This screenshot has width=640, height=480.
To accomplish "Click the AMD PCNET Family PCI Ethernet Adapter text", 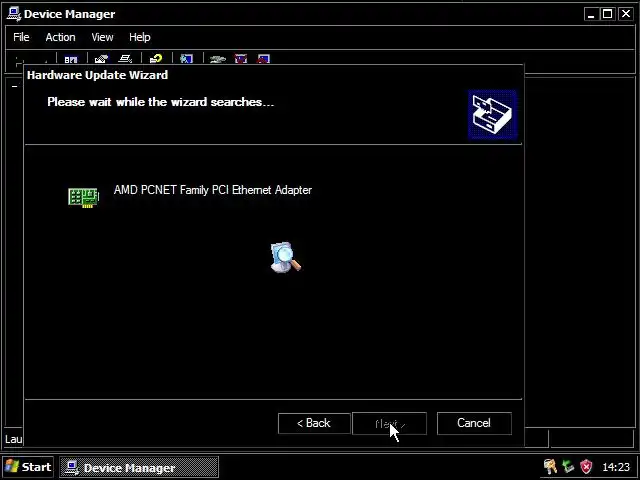I will pyautogui.click(x=213, y=190).
